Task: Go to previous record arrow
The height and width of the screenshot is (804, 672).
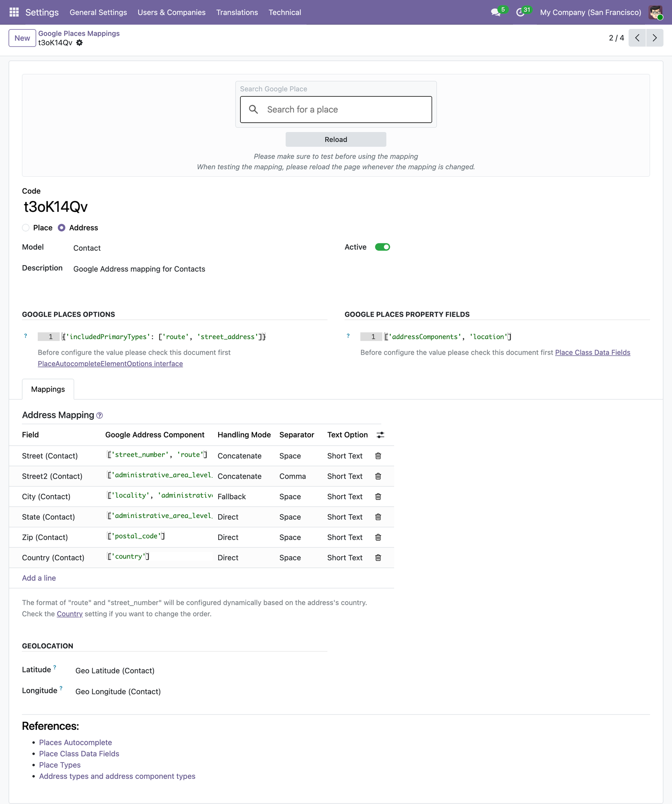Action: click(x=637, y=38)
